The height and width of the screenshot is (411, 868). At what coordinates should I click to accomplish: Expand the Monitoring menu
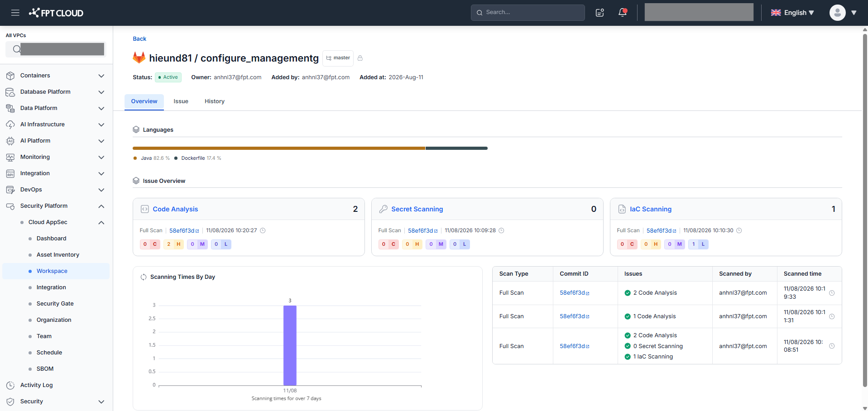101,157
